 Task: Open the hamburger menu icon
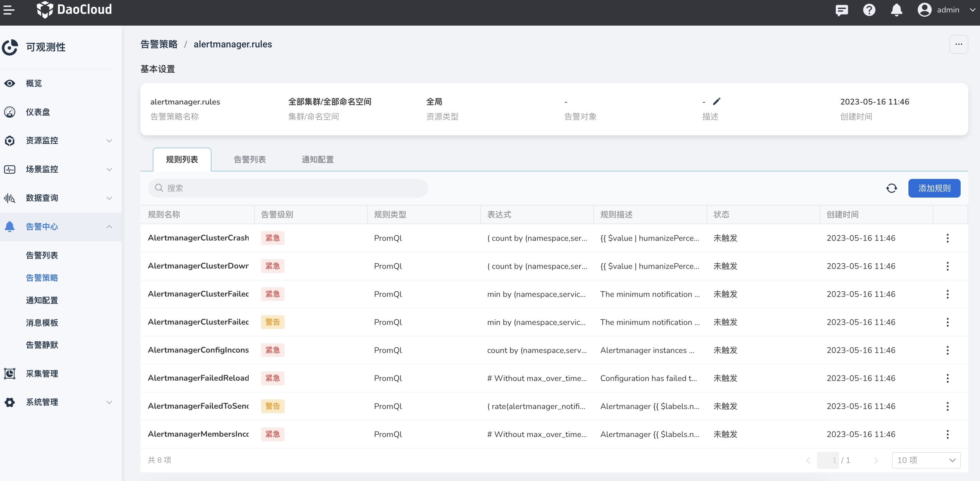click(9, 10)
